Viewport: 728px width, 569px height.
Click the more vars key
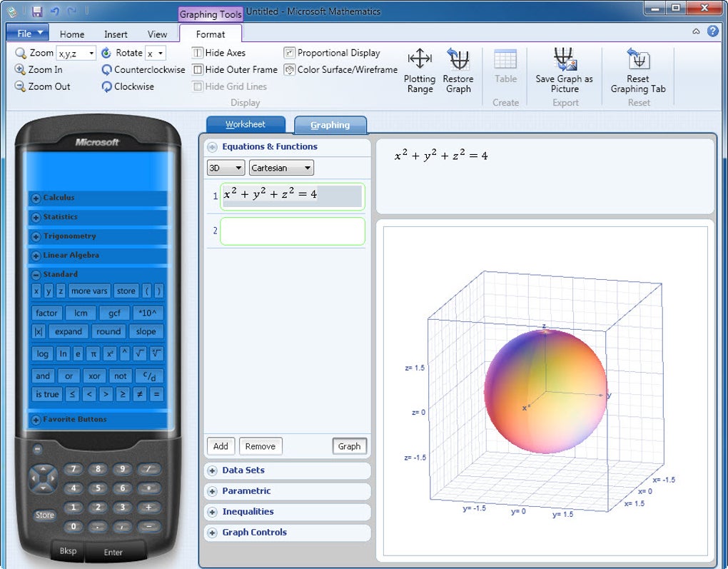click(89, 291)
